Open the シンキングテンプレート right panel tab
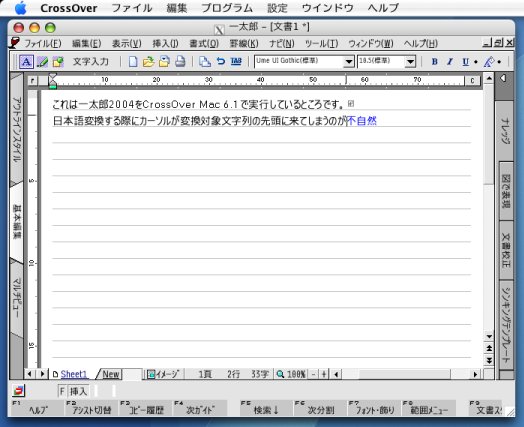 (x=506, y=324)
